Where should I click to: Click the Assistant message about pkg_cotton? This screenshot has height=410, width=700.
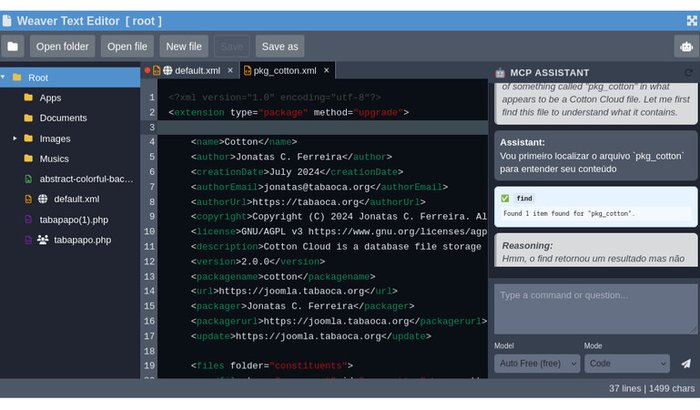click(x=596, y=156)
